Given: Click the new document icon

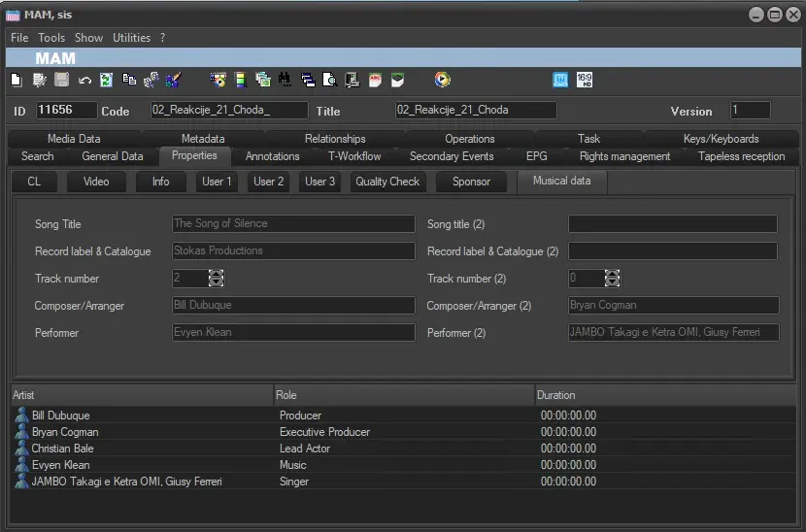Looking at the screenshot, I should click(17, 81).
